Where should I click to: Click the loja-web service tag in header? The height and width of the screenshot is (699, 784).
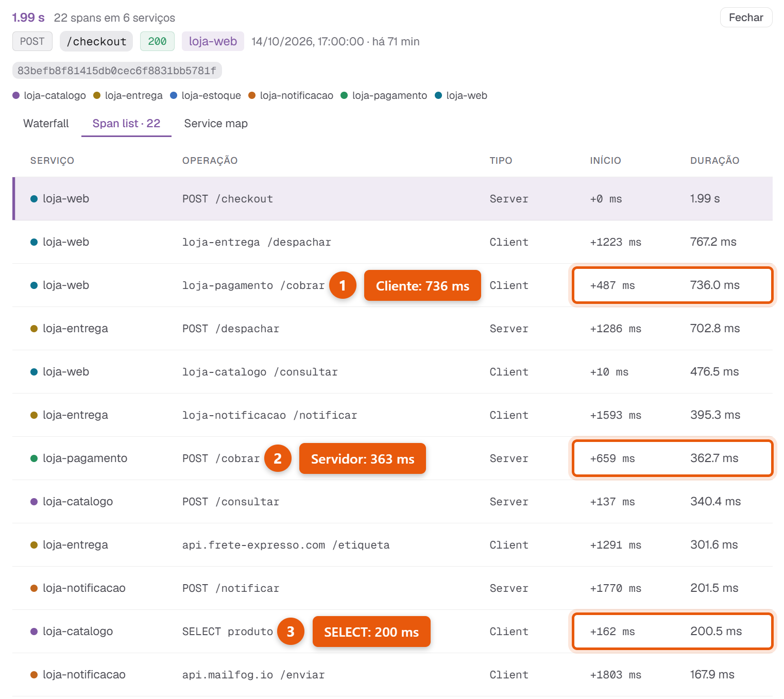213,41
